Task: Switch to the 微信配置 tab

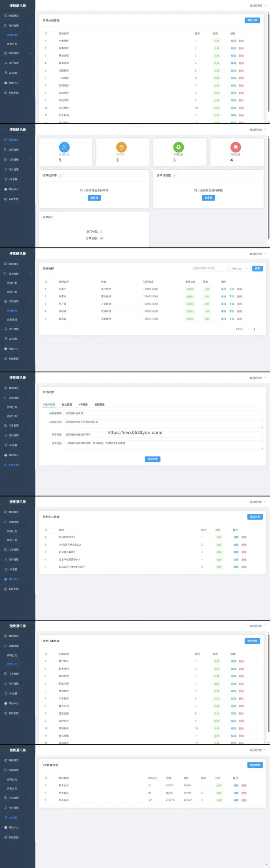Action: tap(67, 405)
